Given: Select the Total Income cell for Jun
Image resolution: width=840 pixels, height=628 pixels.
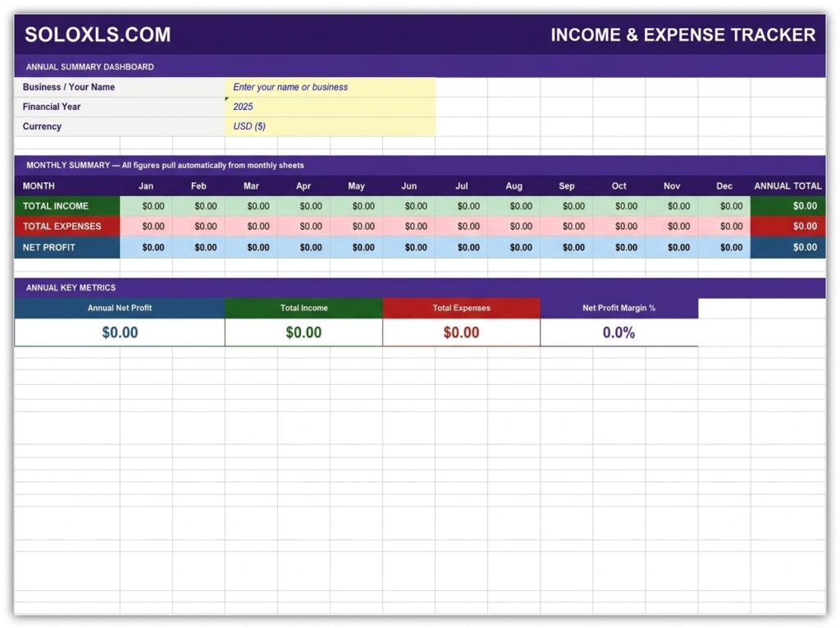Looking at the screenshot, I should (x=409, y=206).
